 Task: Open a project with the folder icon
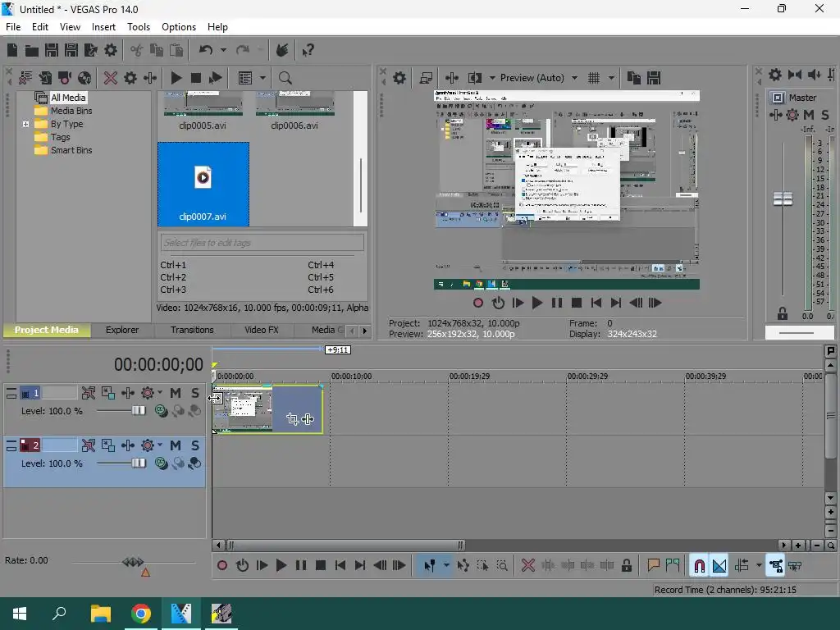click(x=32, y=50)
